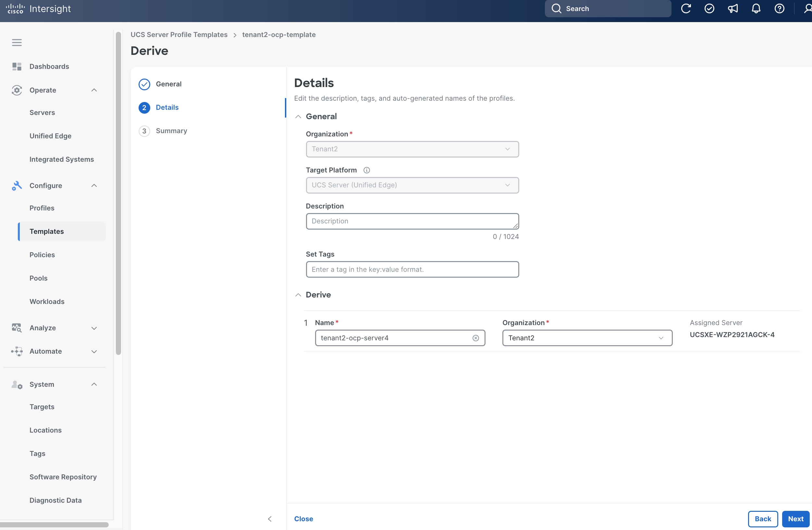812x530 pixels.
Task: Go to Dashboards
Action: tap(49, 66)
